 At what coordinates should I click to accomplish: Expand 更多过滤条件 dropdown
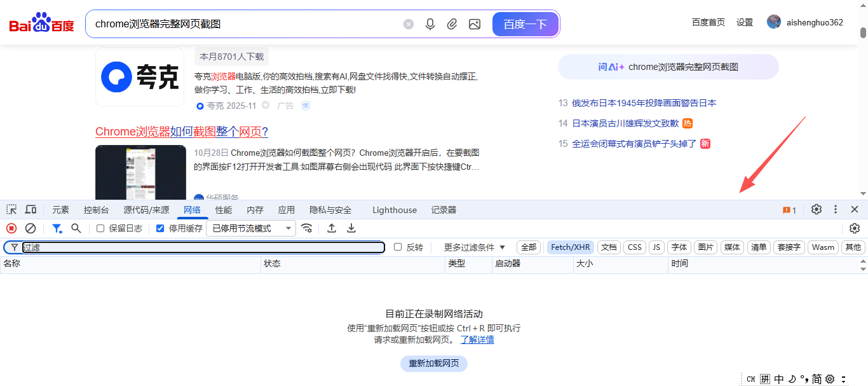pyautogui.click(x=475, y=247)
